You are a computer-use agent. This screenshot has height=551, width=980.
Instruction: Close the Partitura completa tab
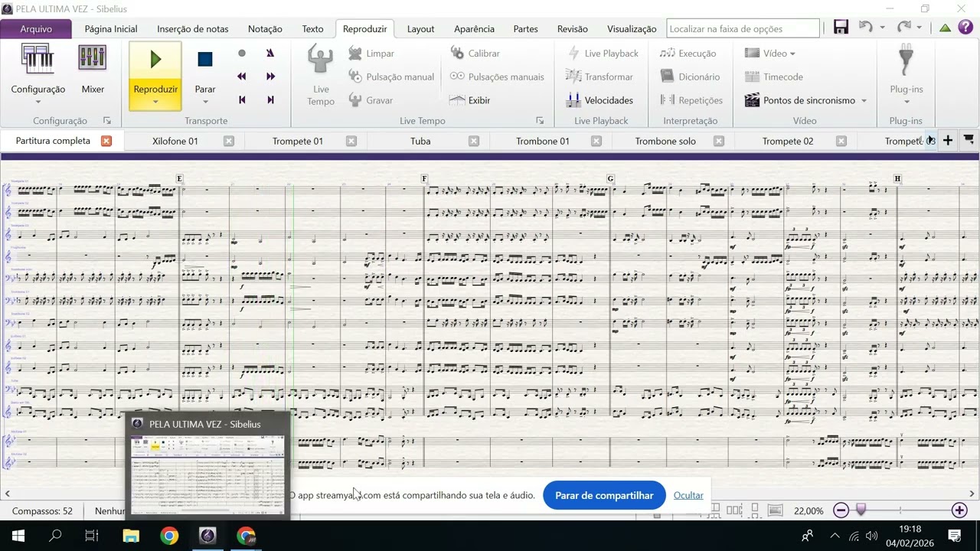click(x=106, y=141)
